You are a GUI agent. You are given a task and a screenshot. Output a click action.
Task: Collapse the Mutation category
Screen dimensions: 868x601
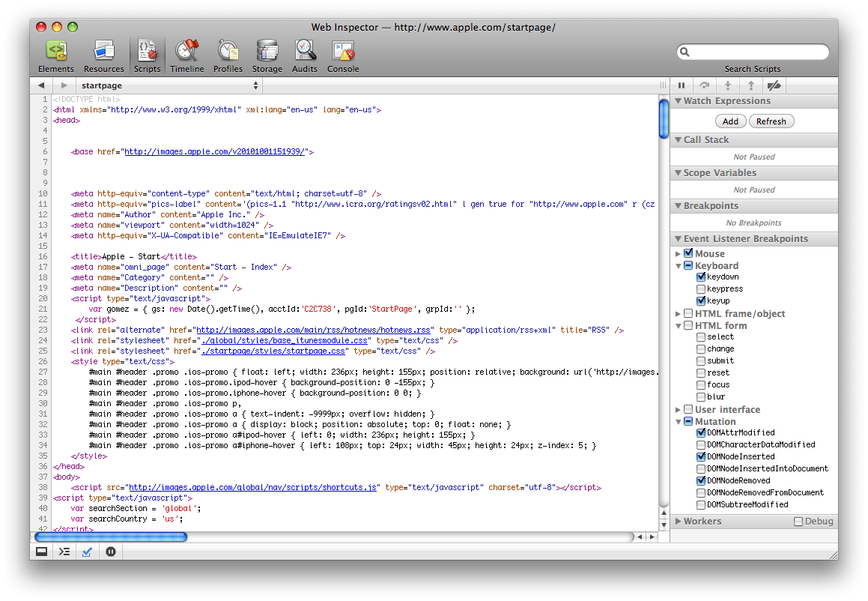[x=678, y=422]
